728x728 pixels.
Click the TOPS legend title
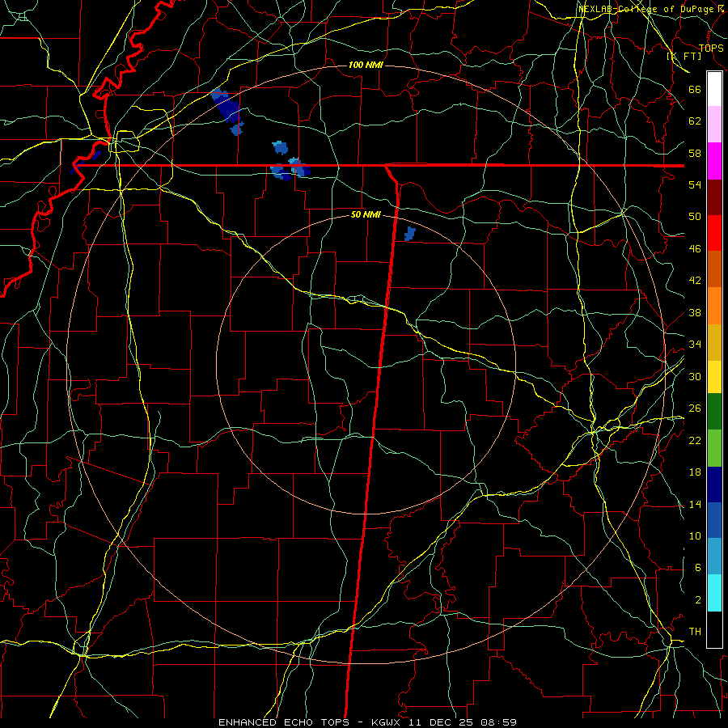point(711,48)
